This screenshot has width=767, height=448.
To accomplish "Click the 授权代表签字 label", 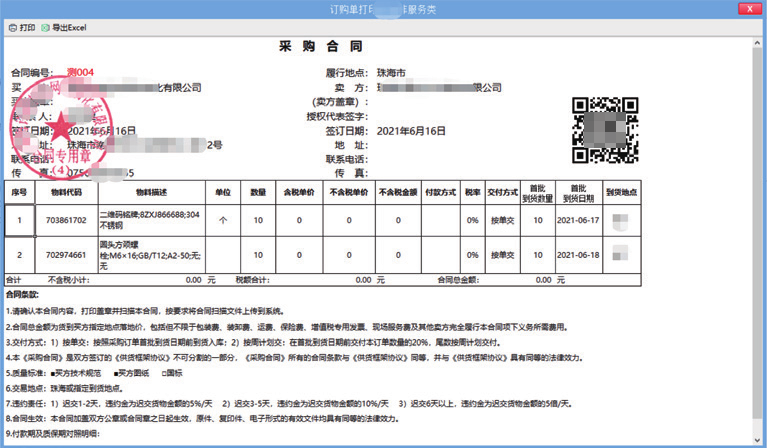I will [337, 116].
